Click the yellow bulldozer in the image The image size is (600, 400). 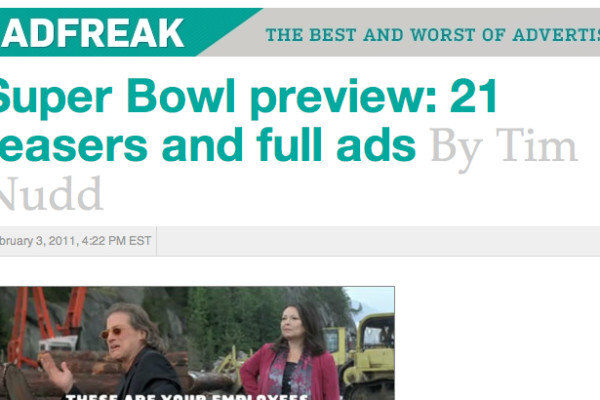[x=365, y=354]
